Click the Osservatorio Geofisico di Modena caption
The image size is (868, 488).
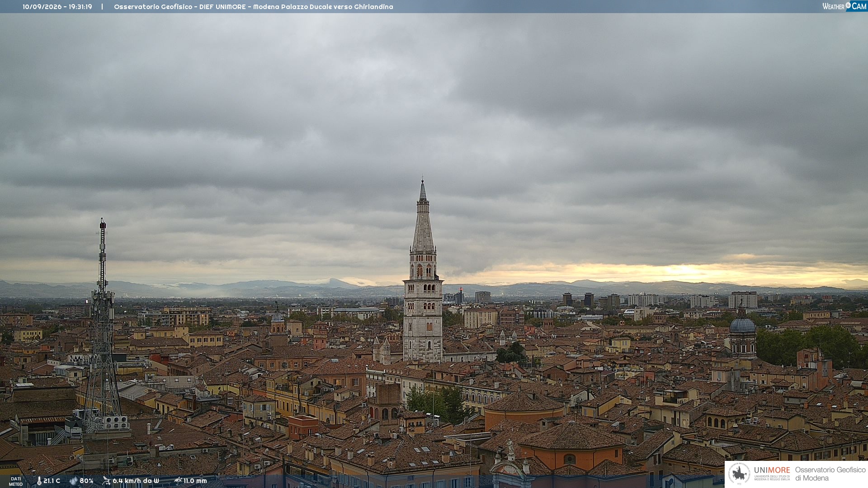point(830,474)
